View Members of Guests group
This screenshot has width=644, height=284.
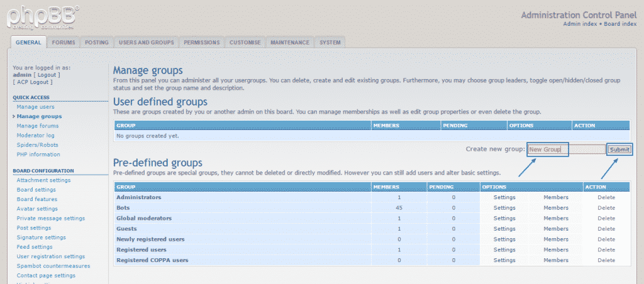click(556, 229)
